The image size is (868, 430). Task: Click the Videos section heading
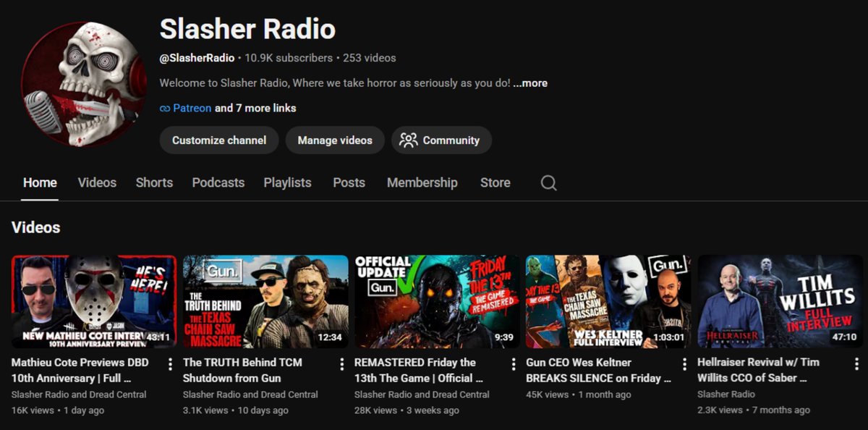point(36,227)
